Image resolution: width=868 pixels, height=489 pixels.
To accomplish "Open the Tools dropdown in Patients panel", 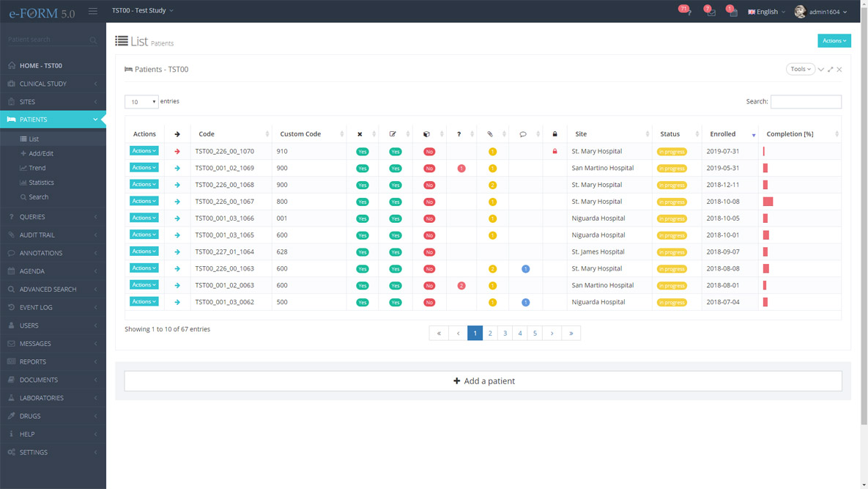I will pyautogui.click(x=800, y=69).
